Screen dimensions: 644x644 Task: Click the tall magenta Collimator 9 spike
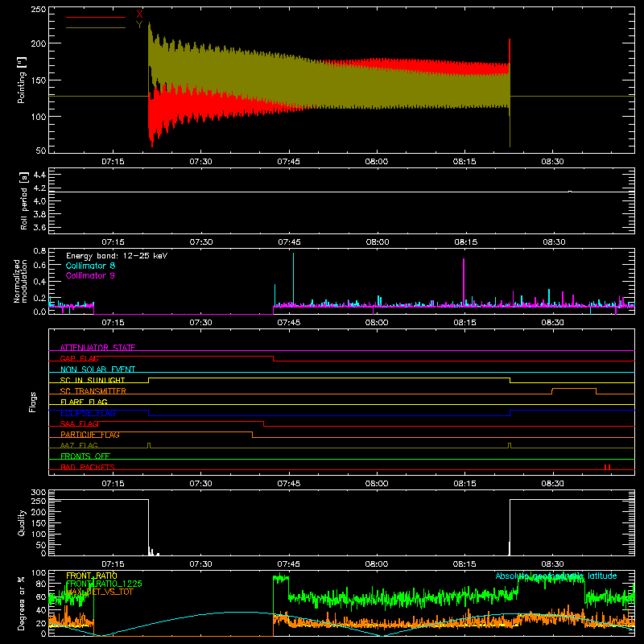click(464, 281)
